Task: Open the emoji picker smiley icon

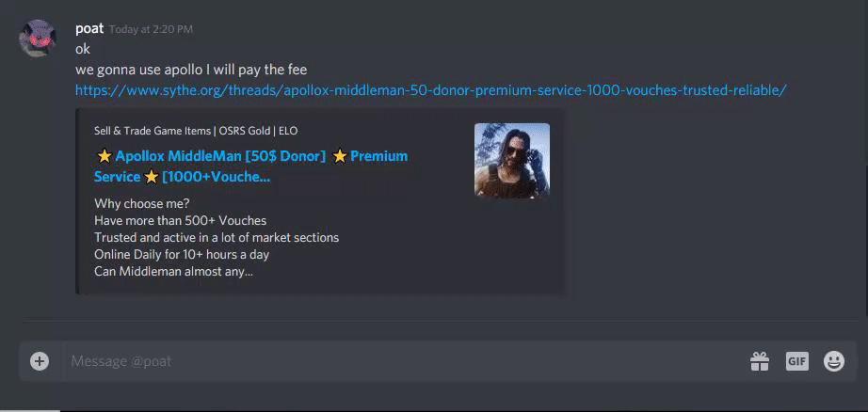Action: click(834, 361)
